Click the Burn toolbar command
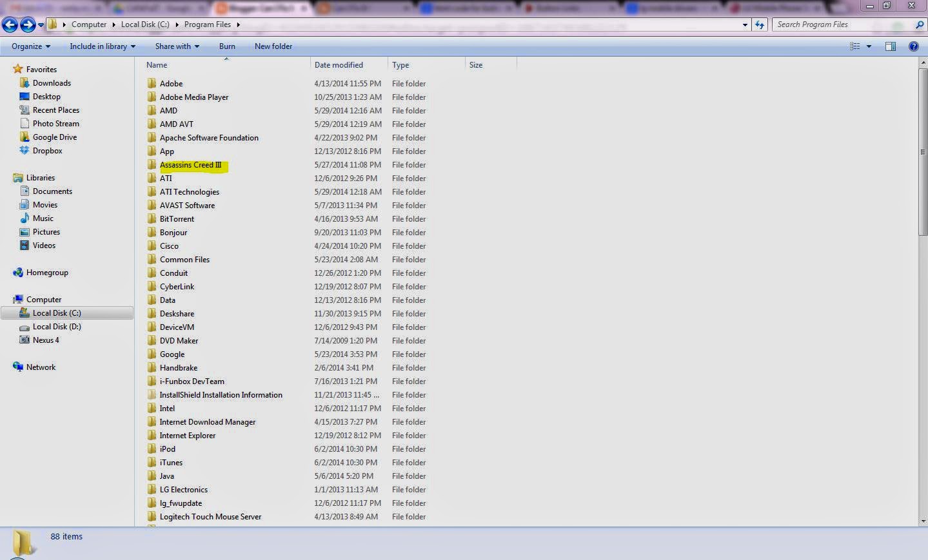Viewport: 928px width, 560px height. pos(227,46)
